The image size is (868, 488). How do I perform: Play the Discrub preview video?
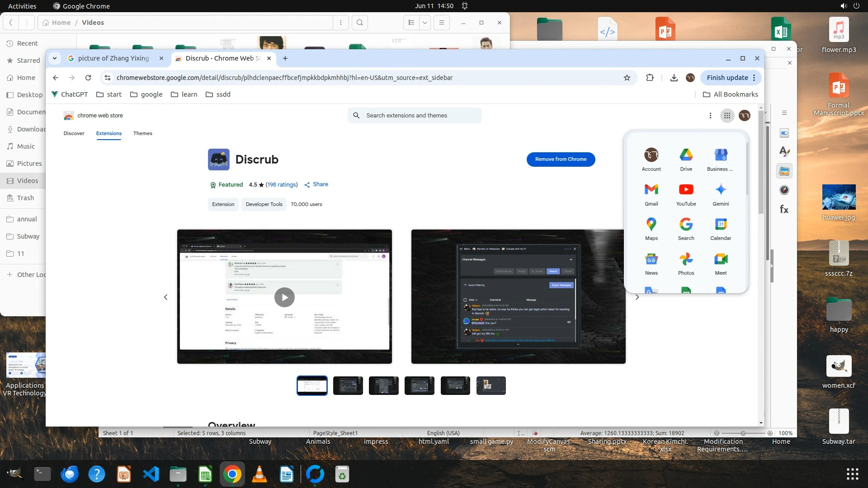point(284,297)
